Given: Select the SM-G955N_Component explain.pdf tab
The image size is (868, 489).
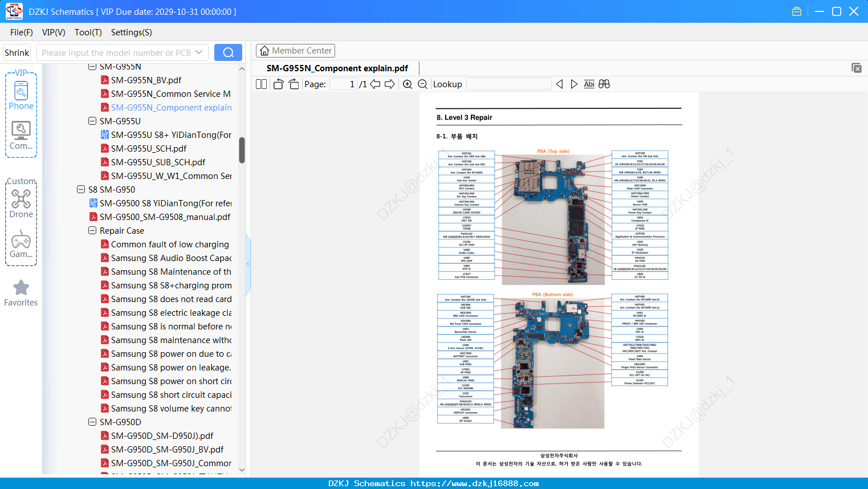Looking at the screenshot, I should [x=337, y=68].
